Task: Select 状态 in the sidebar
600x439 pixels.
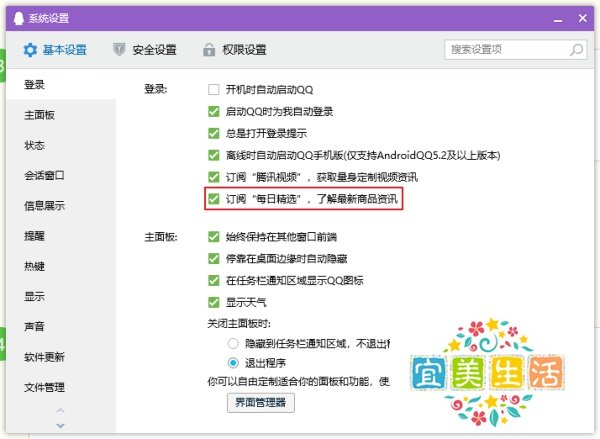Action: 61,145
